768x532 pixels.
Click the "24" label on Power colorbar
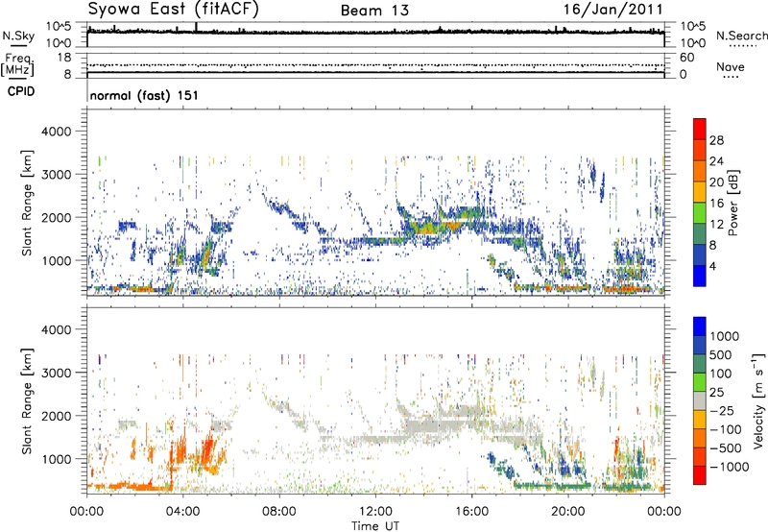716,161
